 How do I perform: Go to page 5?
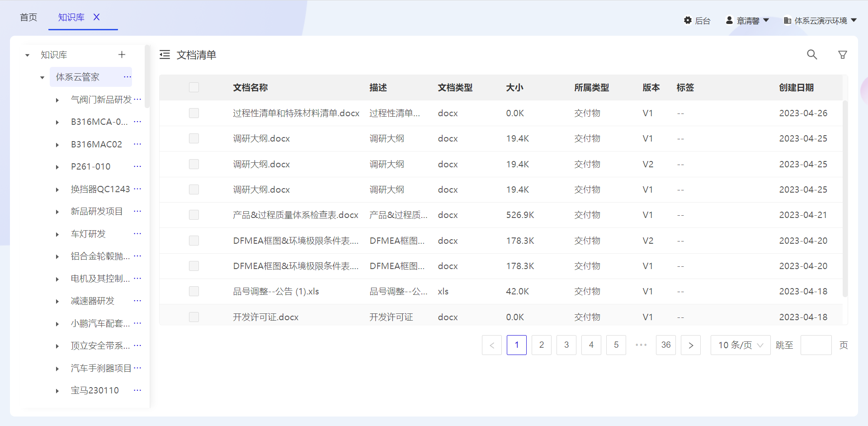[x=616, y=345]
